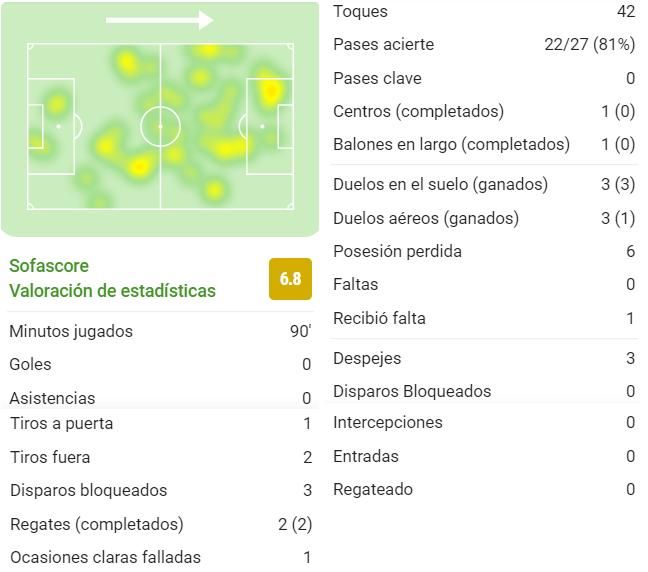
Task: Click the Tiros a puerta row
Action: (x=160, y=424)
